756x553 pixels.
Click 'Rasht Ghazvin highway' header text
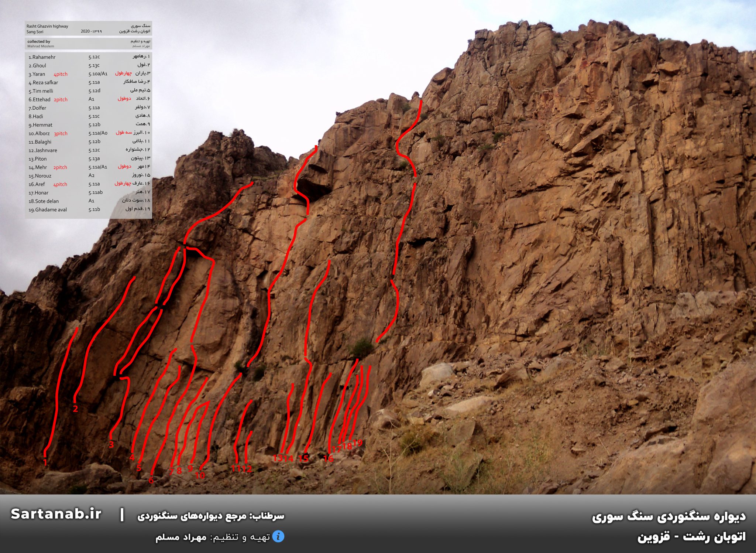(47, 26)
